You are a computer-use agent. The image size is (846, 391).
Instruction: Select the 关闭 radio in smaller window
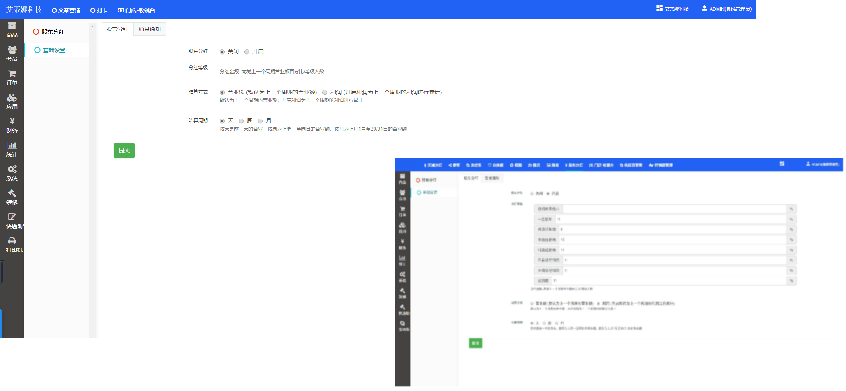click(x=532, y=193)
